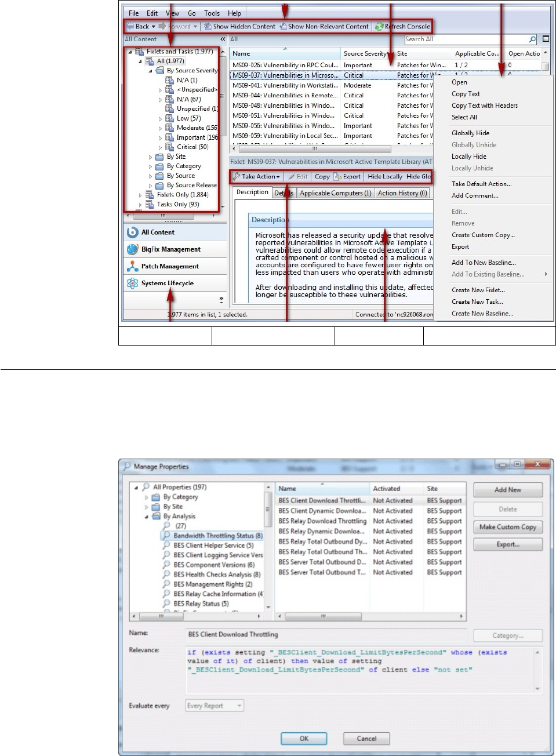Click the Export... button in Manage Properties
Screen dimensions: 556x756
click(x=508, y=544)
